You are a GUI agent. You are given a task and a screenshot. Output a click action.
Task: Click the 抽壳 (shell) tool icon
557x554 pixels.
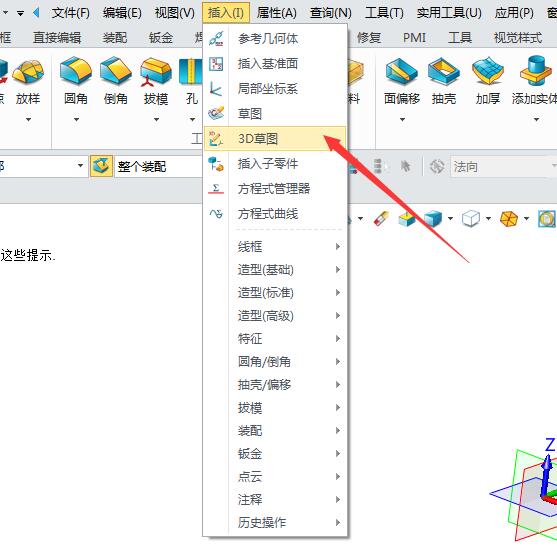[444, 71]
